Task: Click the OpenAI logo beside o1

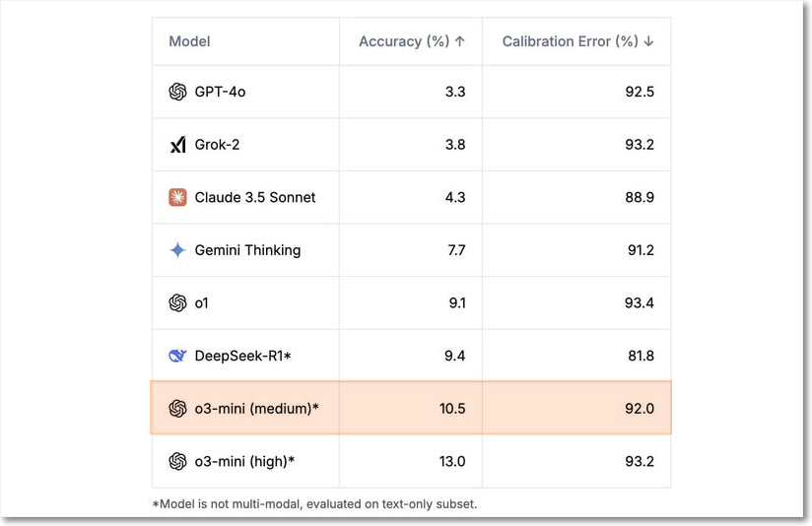Action: [177, 302]
